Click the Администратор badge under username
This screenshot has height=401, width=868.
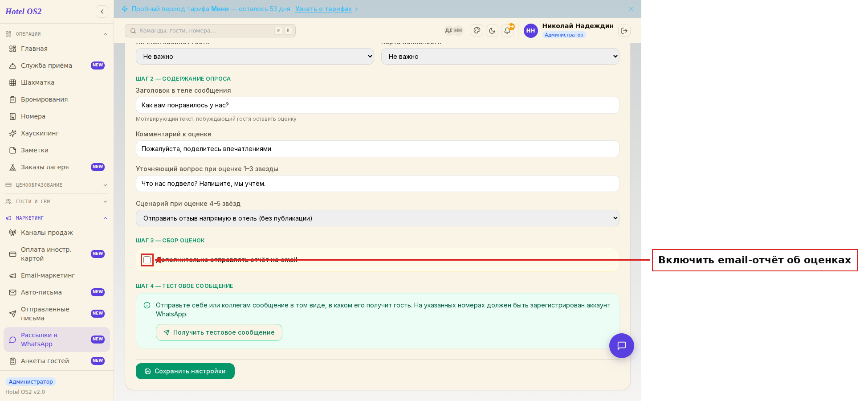pyautogui.click(x=564, y=35)
